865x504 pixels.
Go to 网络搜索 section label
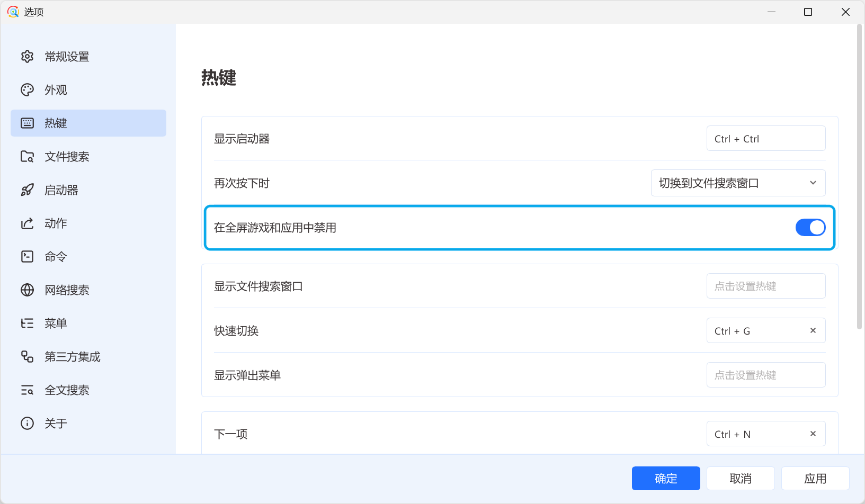click(67, 290)
